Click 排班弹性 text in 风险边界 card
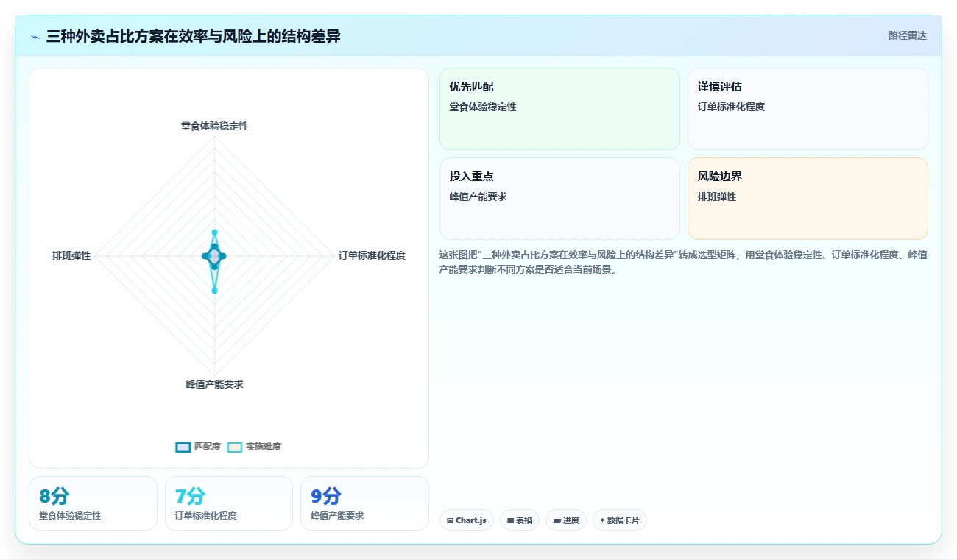This screenshot has width=957, height=560. click(717, 196)
